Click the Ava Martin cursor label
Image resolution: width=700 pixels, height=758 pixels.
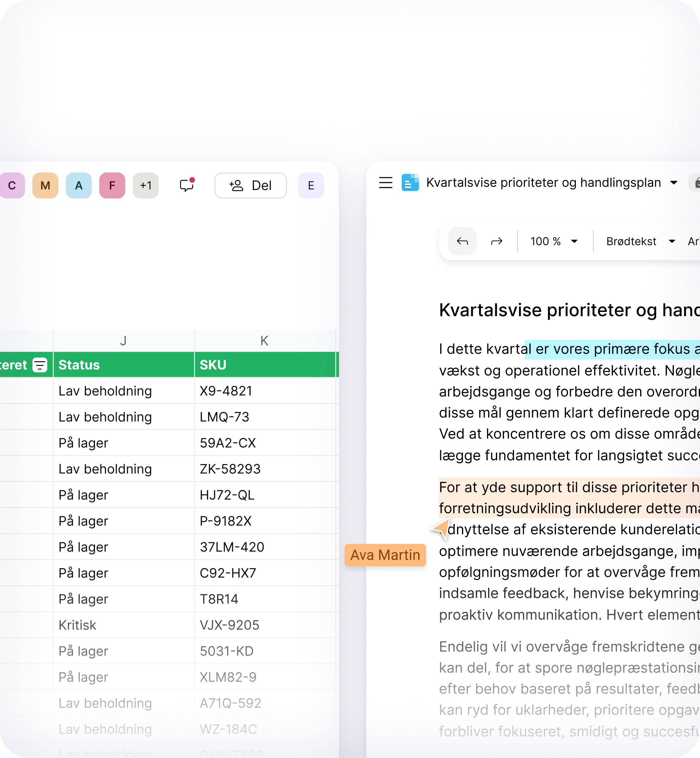pos(385,555)
